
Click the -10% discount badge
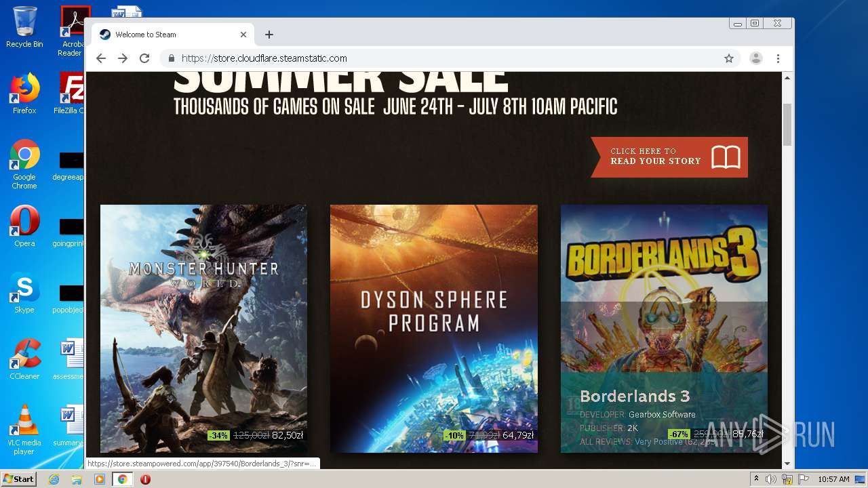pos(454,435)
